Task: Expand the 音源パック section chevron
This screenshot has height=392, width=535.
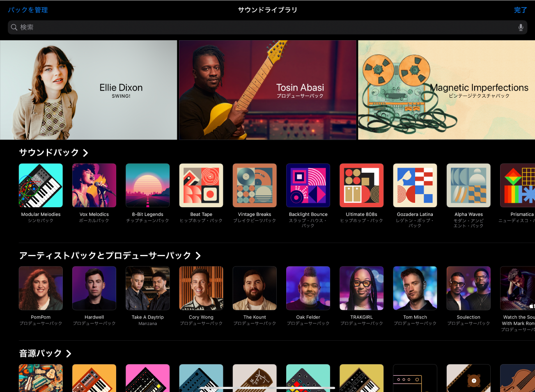Action: [69, 353]
